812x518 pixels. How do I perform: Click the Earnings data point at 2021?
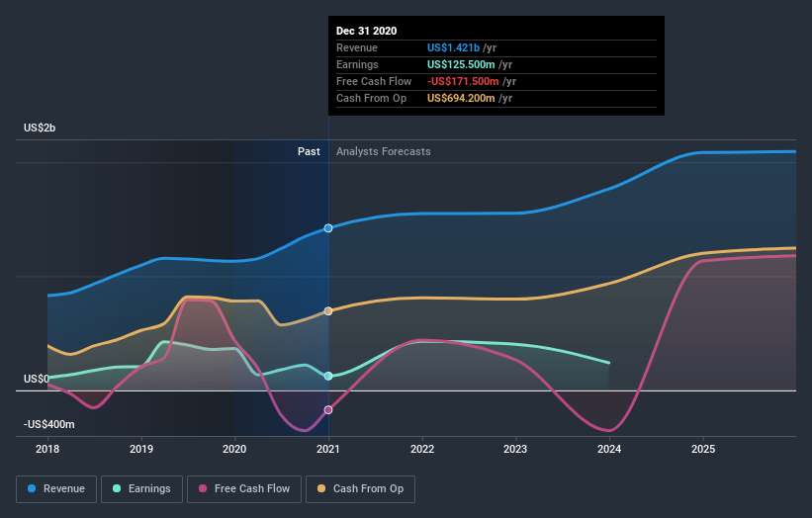pyautogui.click(x=328, y=377)
